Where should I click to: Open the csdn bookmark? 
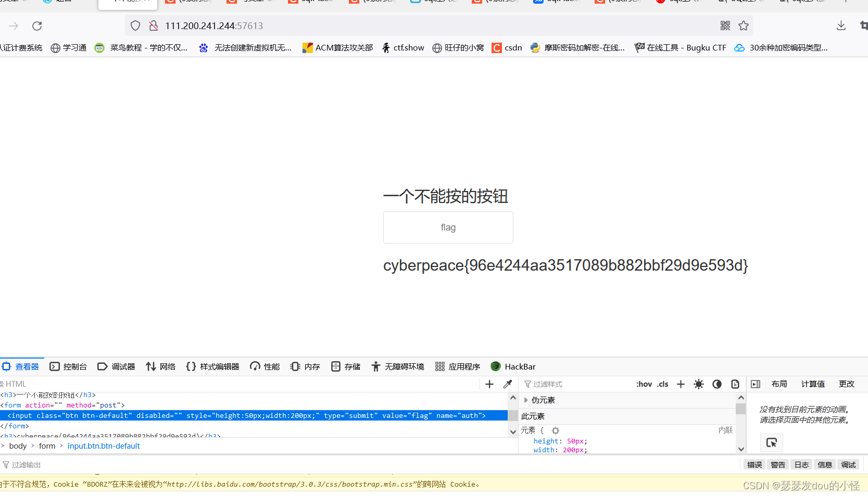pos(507,48)
